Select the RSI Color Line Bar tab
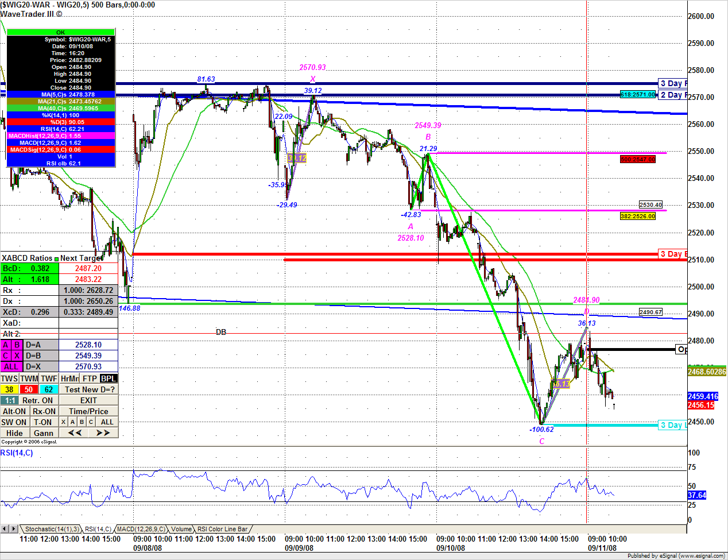728x560 pixels. pyautogui.click(x=223, y=529)
